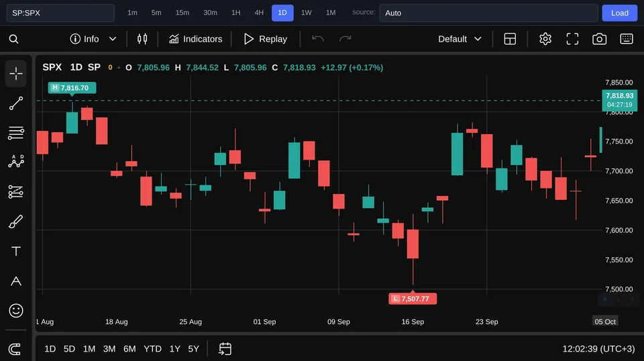This screenshot has width=644, height=361.
Task: Expand the Info dropdown chevron
Action: (x=113, y=39)
